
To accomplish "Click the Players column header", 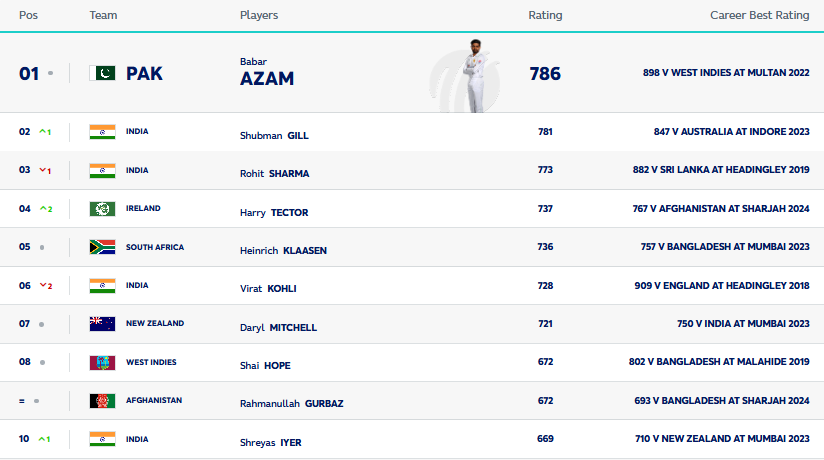I will tap(259, 15).
